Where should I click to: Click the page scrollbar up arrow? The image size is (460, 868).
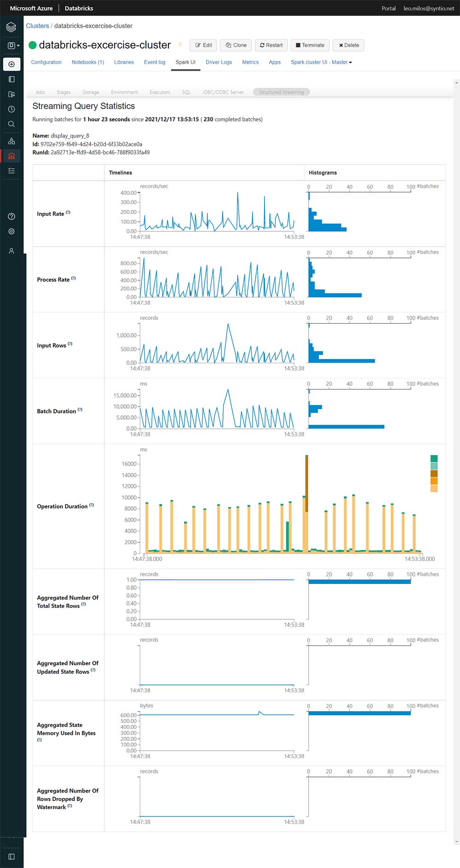pos(456,82)
